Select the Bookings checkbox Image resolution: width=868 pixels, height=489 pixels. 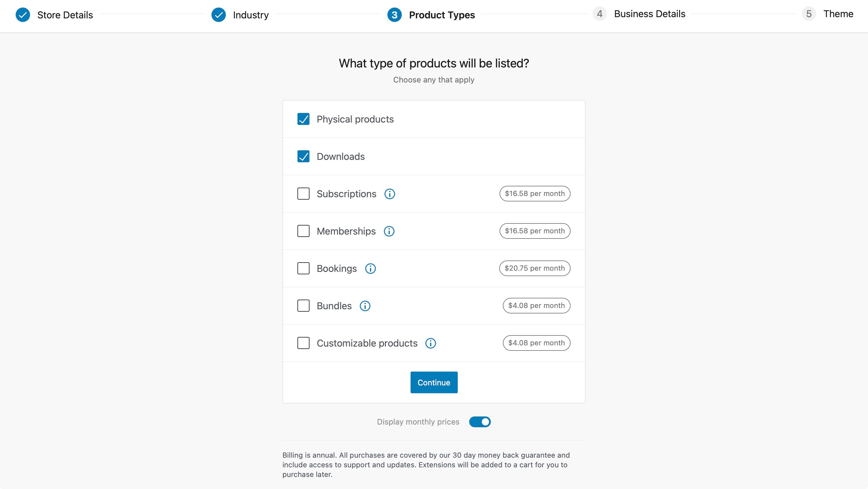303,269
